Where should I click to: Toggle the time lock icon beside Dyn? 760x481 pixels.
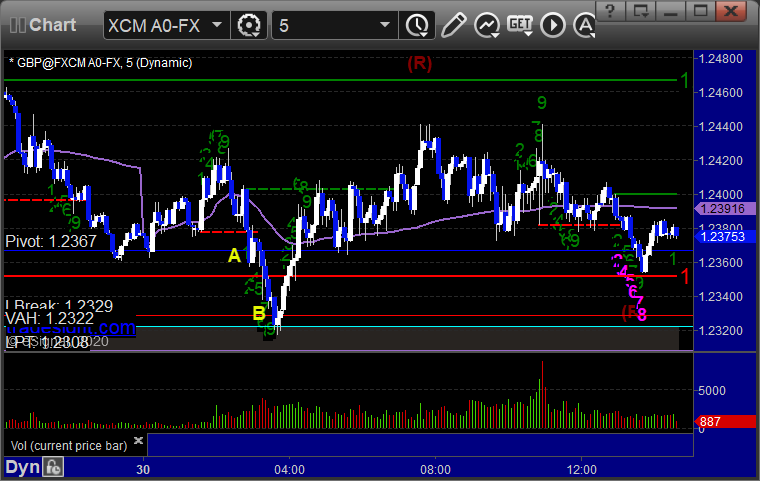53,468
